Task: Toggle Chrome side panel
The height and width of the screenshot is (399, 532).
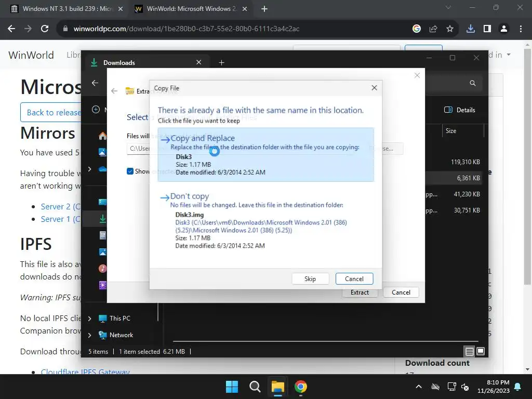Action: pyautogui.click(x=487, y=29)
